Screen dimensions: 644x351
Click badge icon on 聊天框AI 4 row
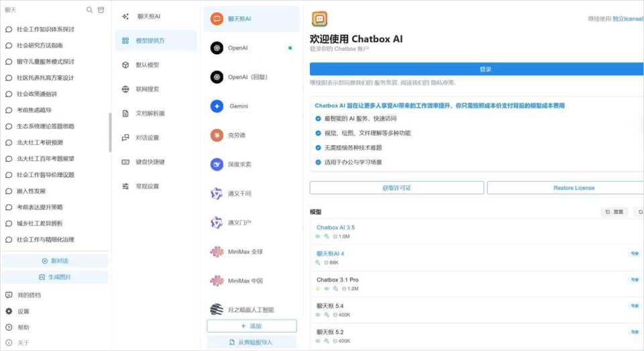pyautogui.click(x=635, y=254)
